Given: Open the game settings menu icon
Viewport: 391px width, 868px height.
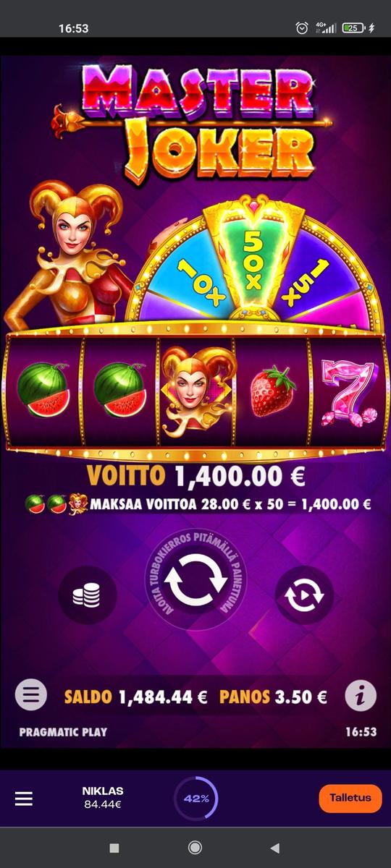Looking at the screenshot, I should click(x=31, y=696).
